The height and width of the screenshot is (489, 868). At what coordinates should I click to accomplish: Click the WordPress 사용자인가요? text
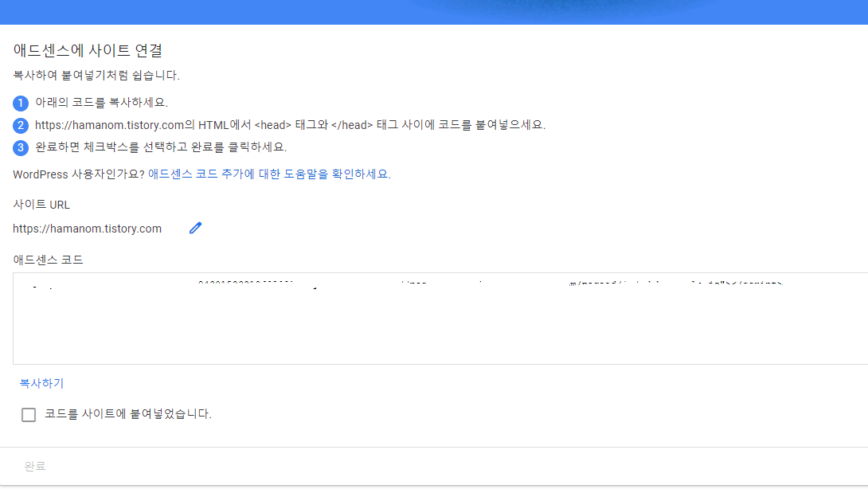79,174
